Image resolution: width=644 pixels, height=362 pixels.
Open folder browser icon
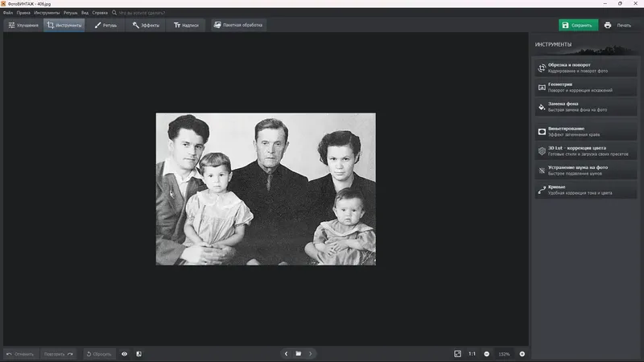pos(299,354)
